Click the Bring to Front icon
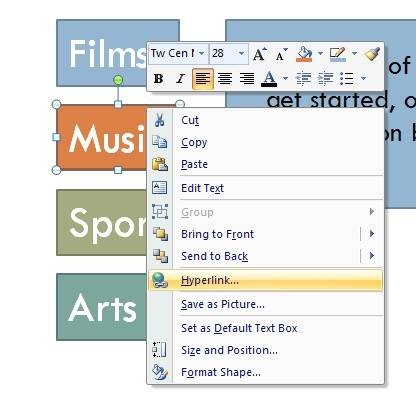 (160, 234)
